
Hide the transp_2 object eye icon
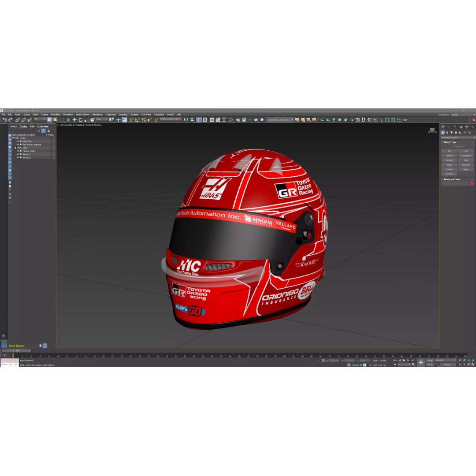click(18, 154)
